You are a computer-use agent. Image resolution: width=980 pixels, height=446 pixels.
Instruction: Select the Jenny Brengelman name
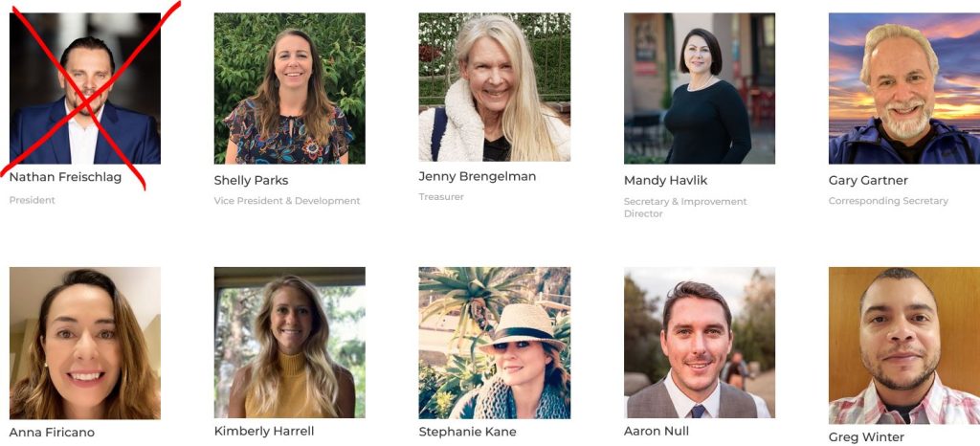point(478,177)
